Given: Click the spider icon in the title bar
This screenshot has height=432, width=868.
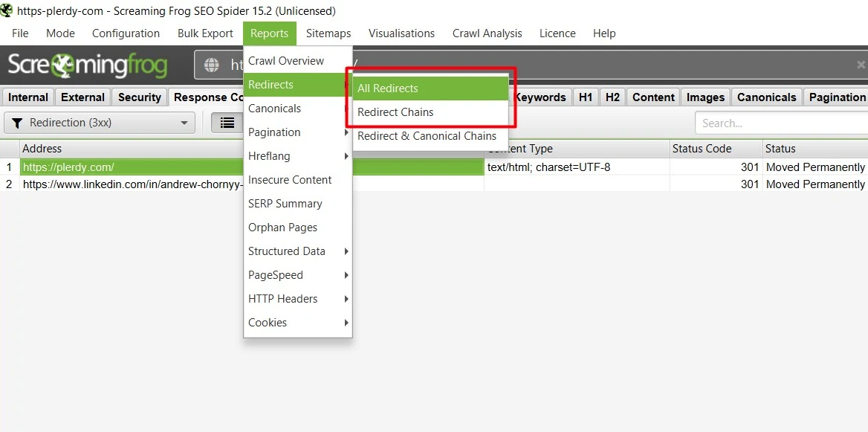Looking at the screenshot, I should [8, 10].
